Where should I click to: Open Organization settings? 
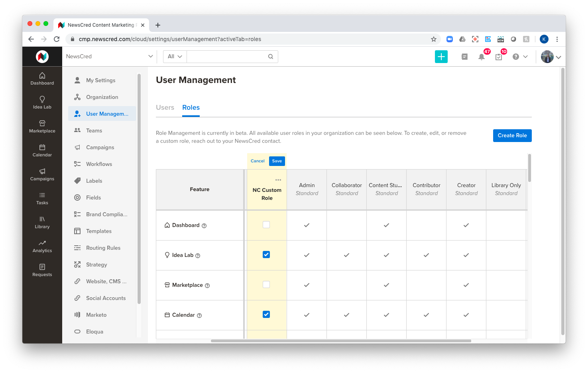coord(102,97)
